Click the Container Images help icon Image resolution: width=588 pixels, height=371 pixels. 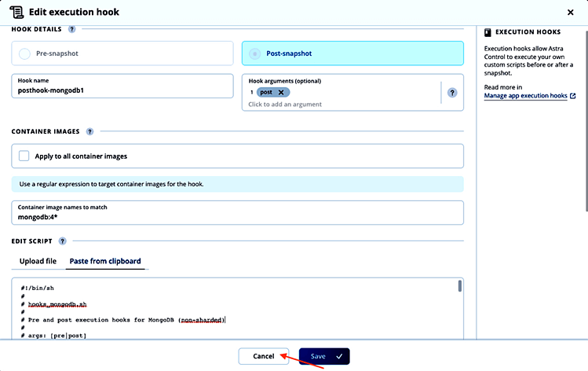[89, 131]
